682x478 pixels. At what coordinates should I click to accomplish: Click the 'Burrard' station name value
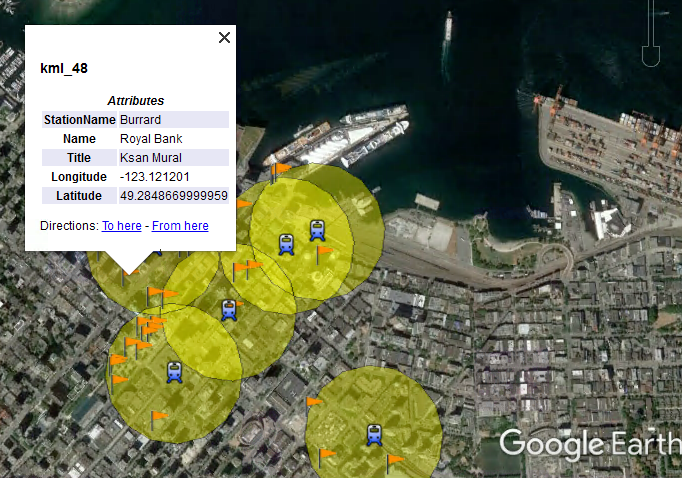click(140, 120)
